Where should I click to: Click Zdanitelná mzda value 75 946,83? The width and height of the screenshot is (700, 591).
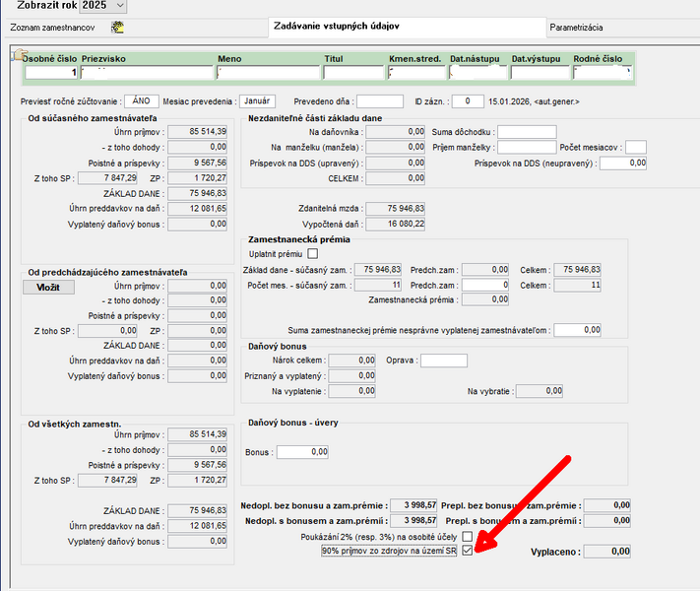tap(395, 209)
